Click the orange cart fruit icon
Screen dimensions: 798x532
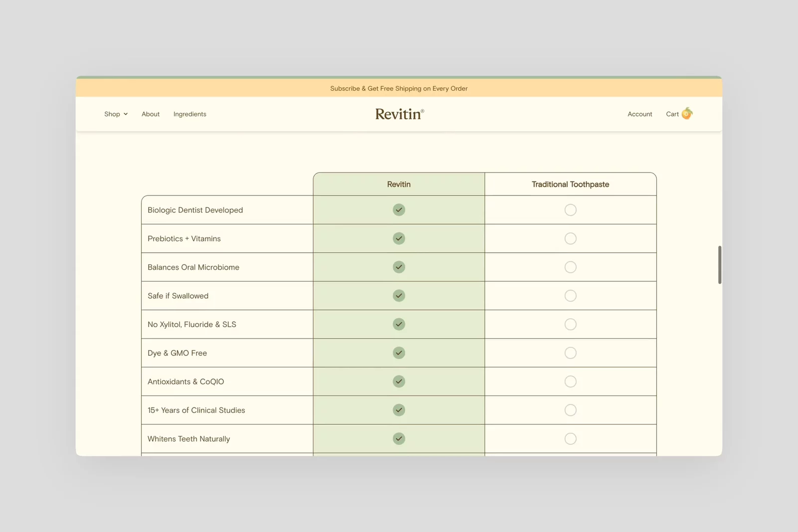coord(687,113)
